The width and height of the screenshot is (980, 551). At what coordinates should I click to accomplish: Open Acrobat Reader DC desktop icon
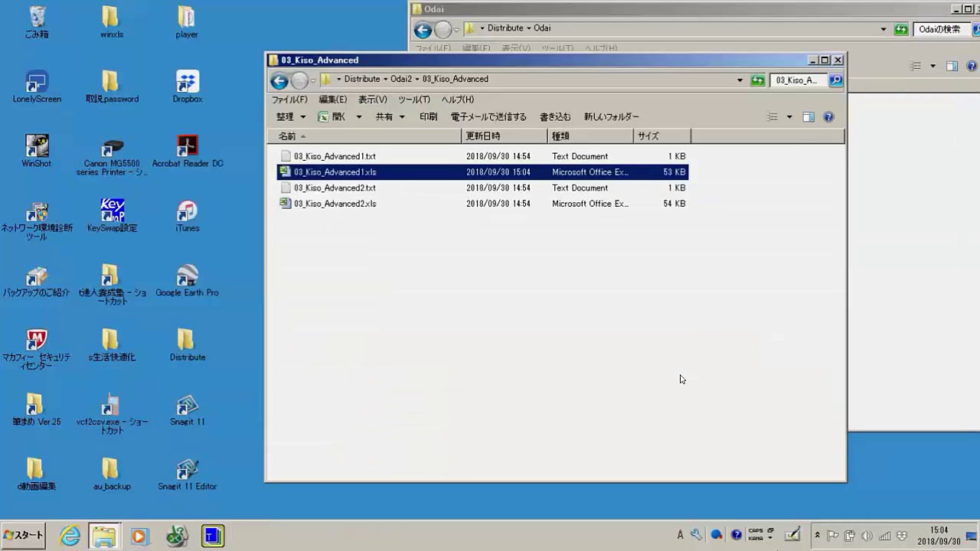click(x=187, y=151)
